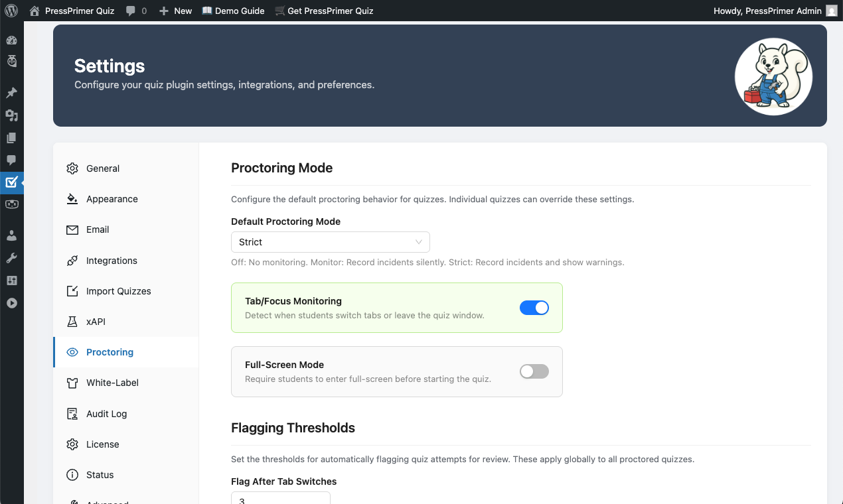Select the Proctoring tab
Viewport: 843px width, 504px height.
coord(126,352)
